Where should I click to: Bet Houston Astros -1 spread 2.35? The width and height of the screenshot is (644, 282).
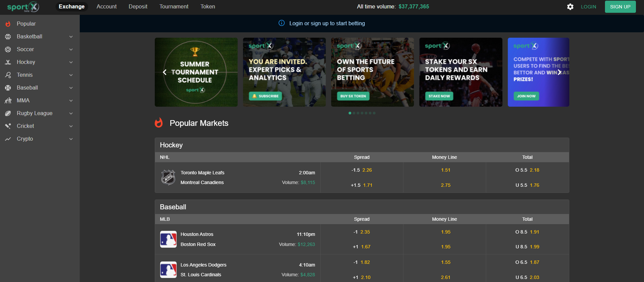point(362,232)
